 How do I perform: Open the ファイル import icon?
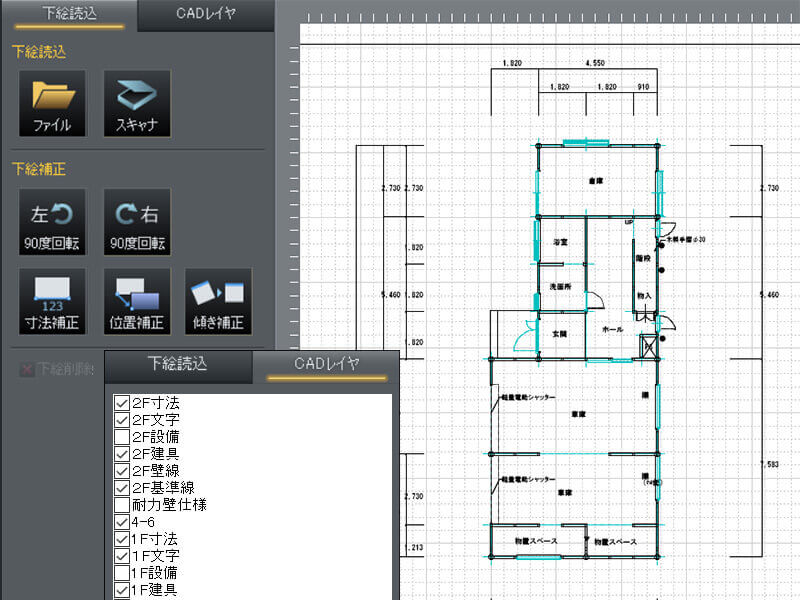pos(51,104)
